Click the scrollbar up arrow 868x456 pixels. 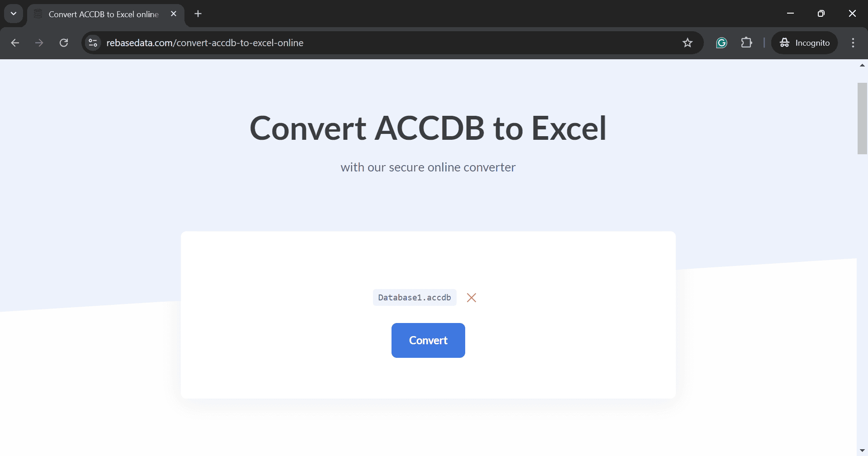[x=862, y=66]
